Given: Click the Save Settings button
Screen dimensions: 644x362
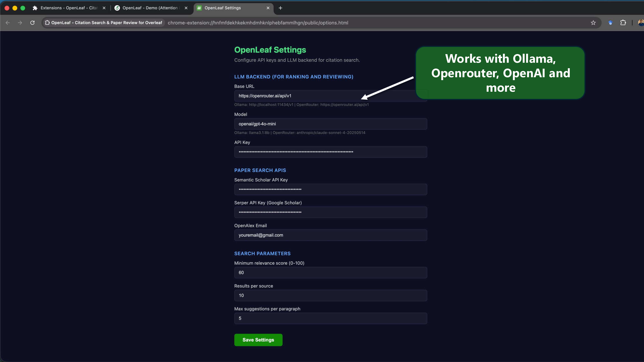Looking at the screenshot, I should [x=258, y=340].
